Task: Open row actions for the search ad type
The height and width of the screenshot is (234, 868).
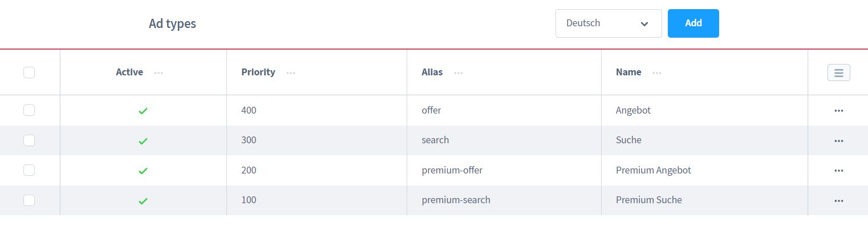Action: click(838, 140)
